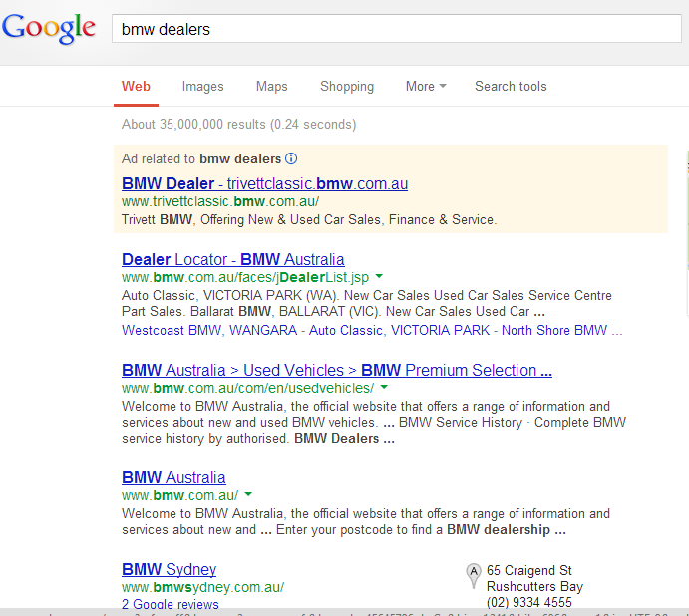
Task: Click the Google logo
Action: point(48,29)
